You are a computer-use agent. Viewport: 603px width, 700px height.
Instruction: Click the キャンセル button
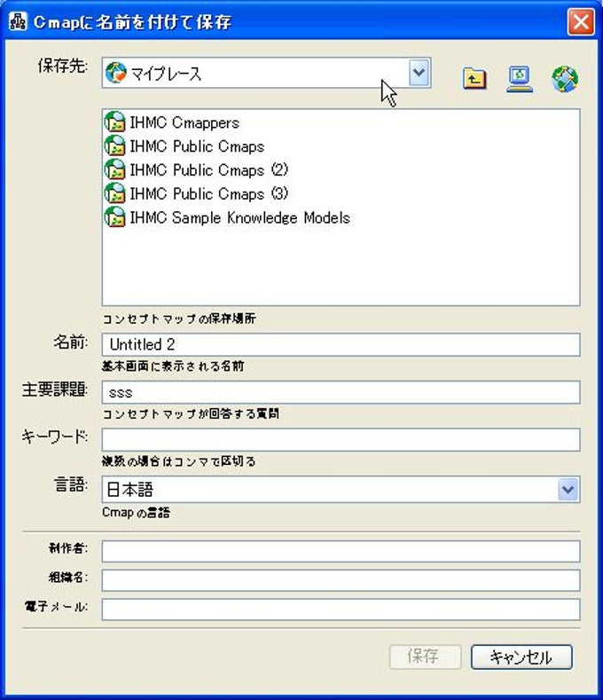pyautogui.click(x=521, y=657)
